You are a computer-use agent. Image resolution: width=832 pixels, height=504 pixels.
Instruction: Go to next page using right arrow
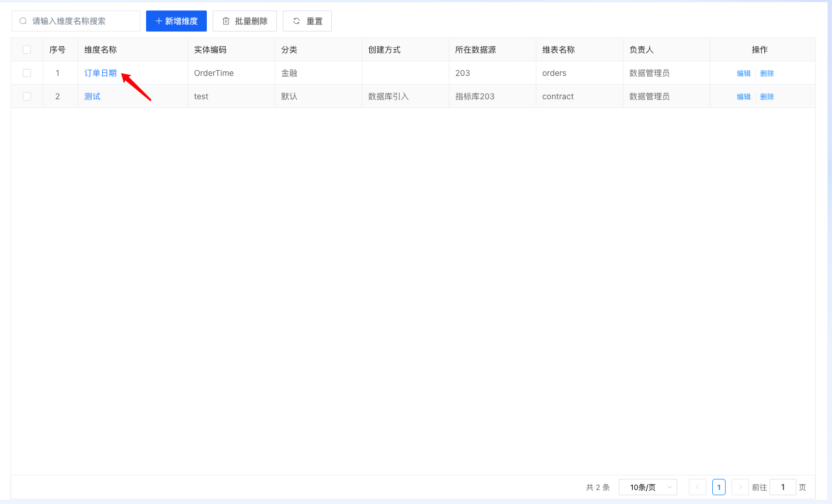coord(740,487)
